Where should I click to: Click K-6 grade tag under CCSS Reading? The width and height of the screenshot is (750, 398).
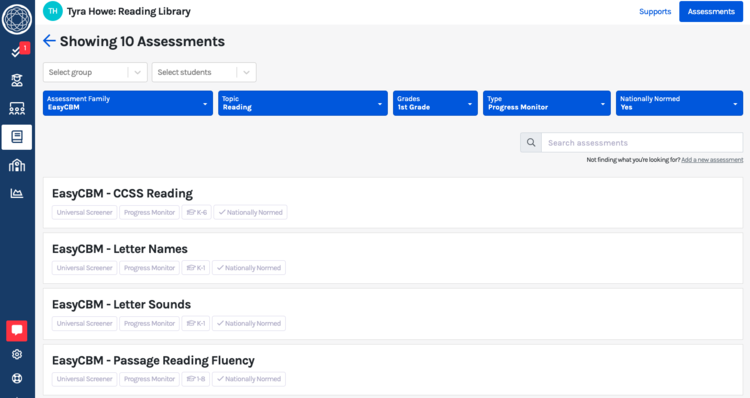197,212
